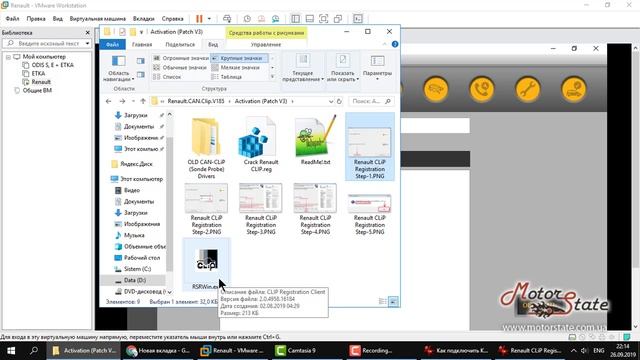Select Таблица layout option
Image resolution: width=640 pixels, height=360 pixels.
click(227, 77)
